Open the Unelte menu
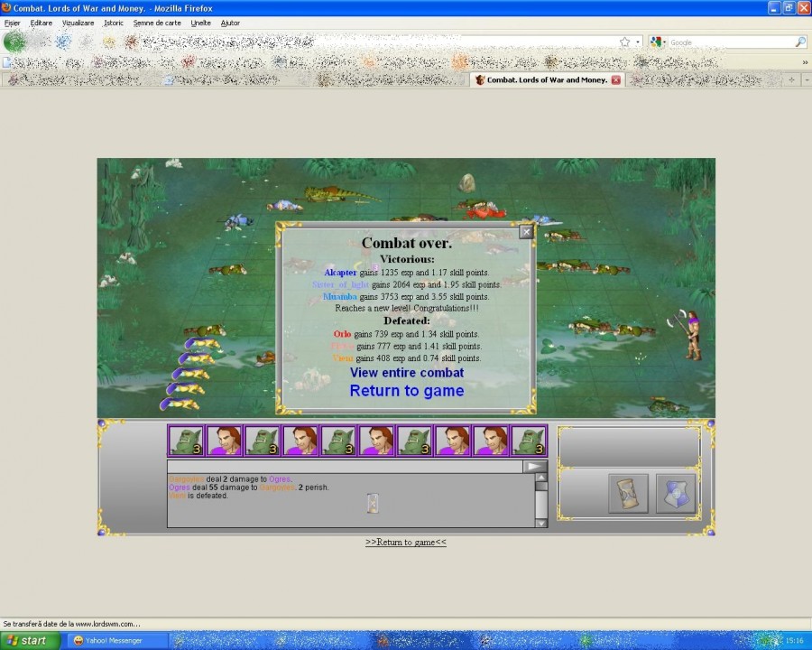Viewport: 812px width, 650px height. (201, 23)
